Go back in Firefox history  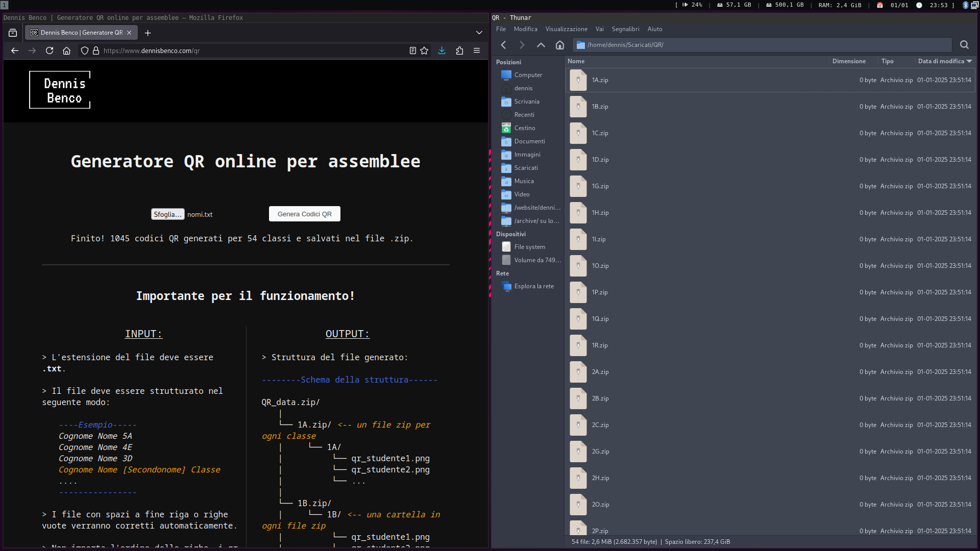15,51
